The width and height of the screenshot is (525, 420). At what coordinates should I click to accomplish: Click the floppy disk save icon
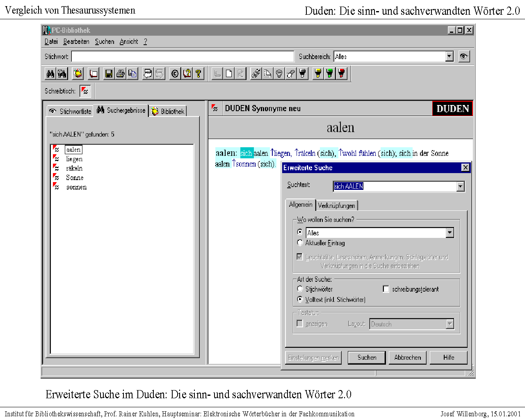(109, 74)
